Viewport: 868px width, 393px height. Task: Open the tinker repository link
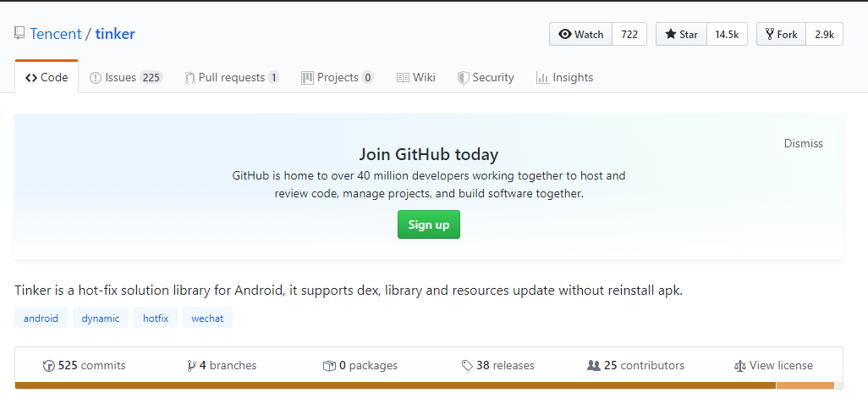(115, 34)
